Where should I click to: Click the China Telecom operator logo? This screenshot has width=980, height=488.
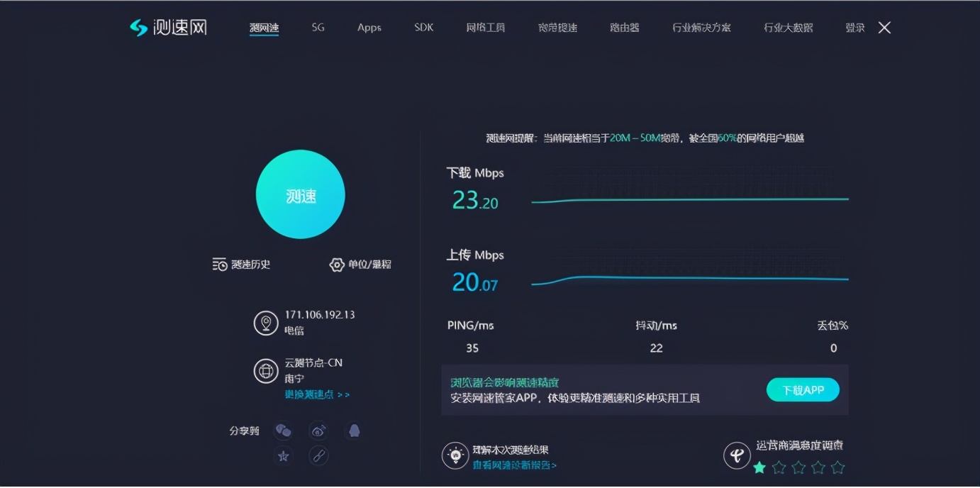[x=737, y=455]
